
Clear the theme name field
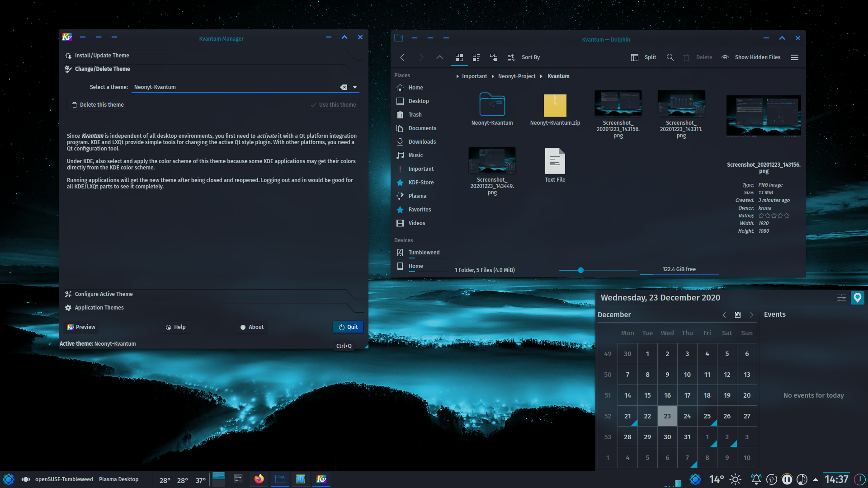pos(344,87)
